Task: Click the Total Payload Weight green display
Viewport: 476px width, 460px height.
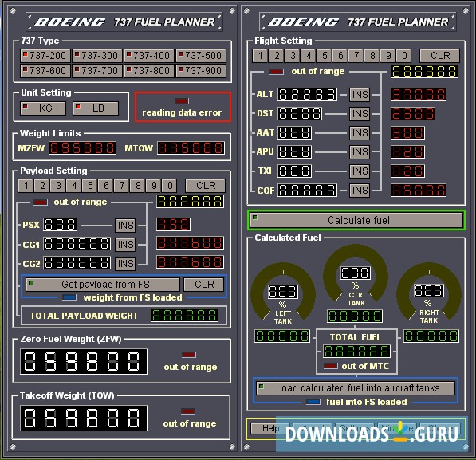Action: coord(184,315)
